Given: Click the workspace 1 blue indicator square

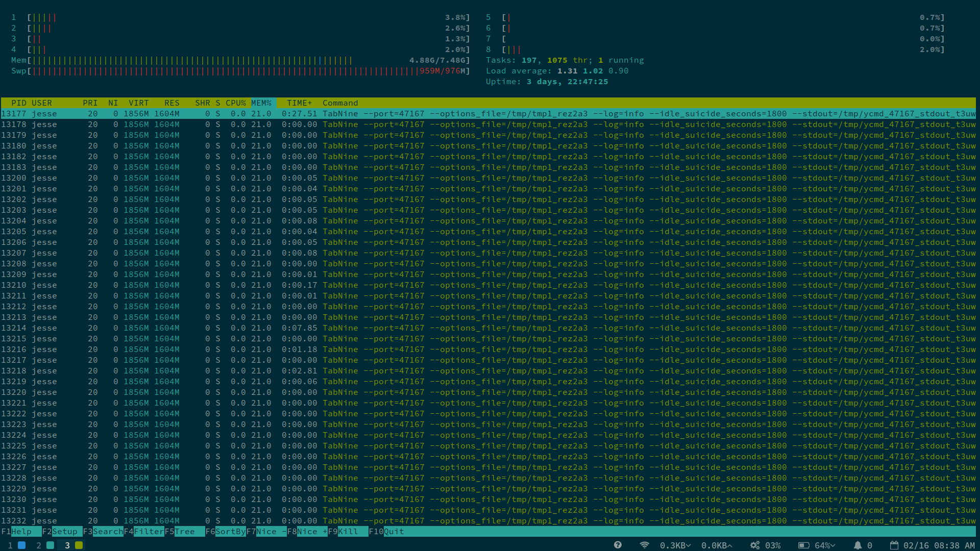Looking at the screenshot, I should coord(21,545).
